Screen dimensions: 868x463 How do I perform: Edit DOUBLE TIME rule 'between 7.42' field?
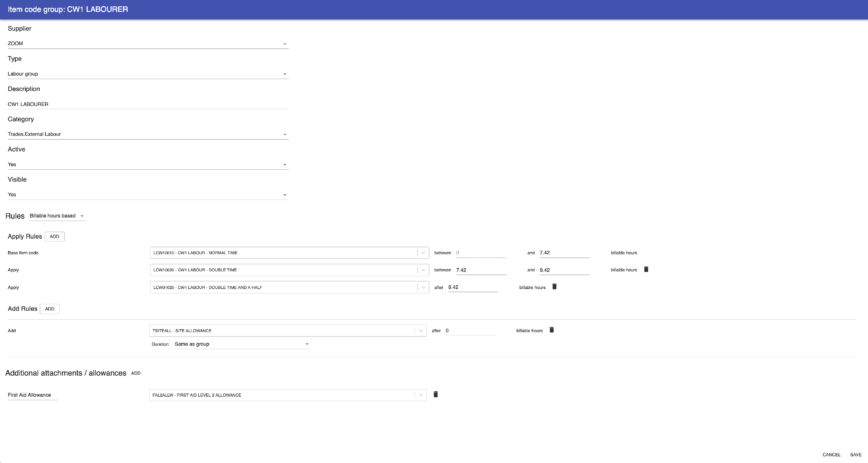[481, 270]
